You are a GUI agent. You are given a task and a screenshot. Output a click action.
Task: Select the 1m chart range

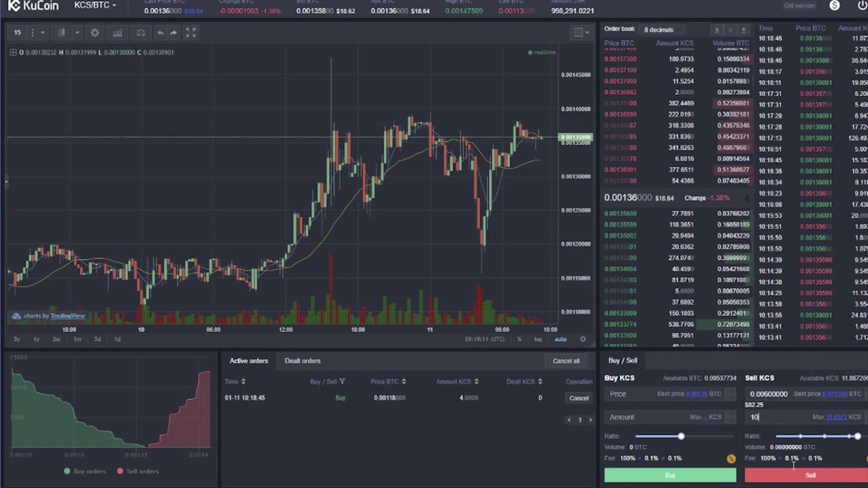click(77, 339)
